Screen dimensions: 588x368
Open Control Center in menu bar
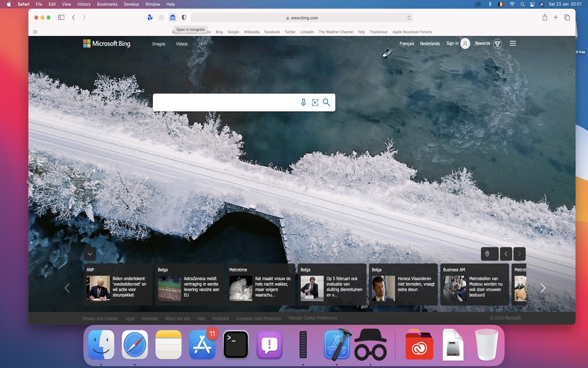(x=532, y=4)
